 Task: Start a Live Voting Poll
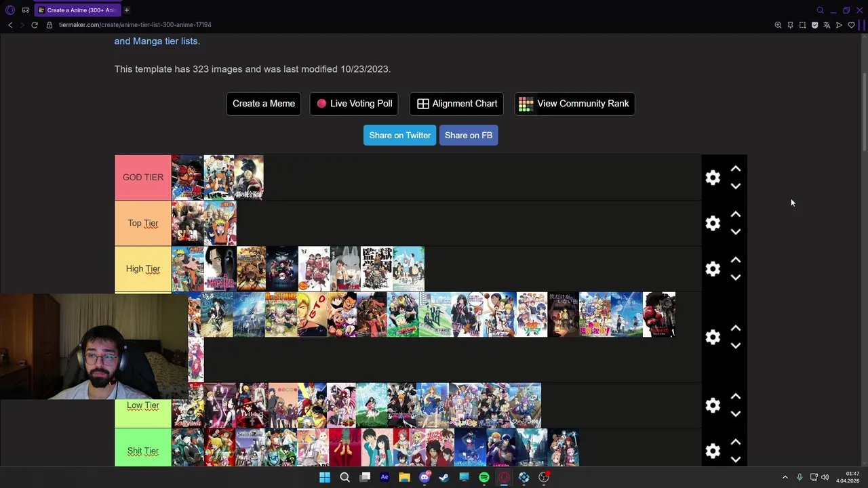(354, 104)
